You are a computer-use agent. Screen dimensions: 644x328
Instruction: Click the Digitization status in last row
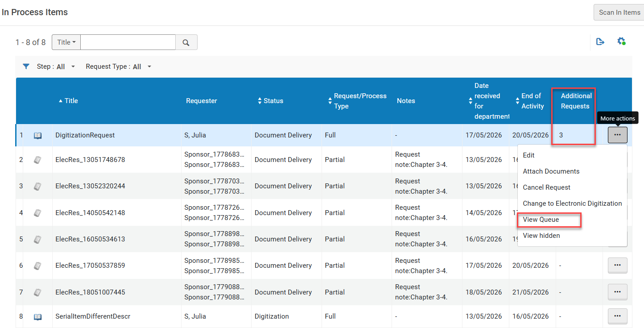tap(272, 316)
